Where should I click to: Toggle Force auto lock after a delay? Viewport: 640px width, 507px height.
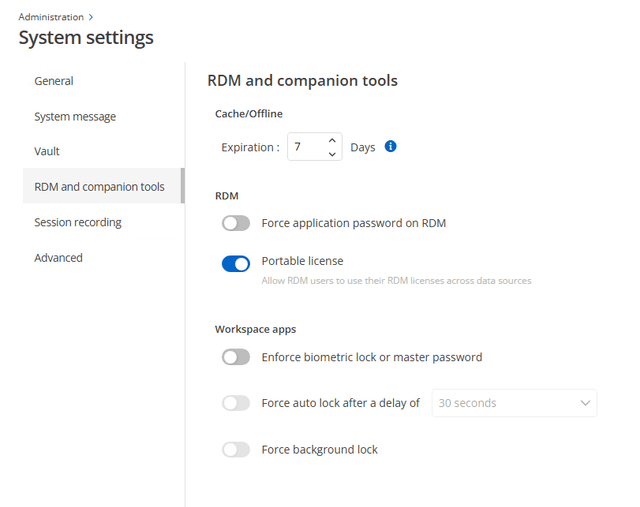tap(236, 403)
